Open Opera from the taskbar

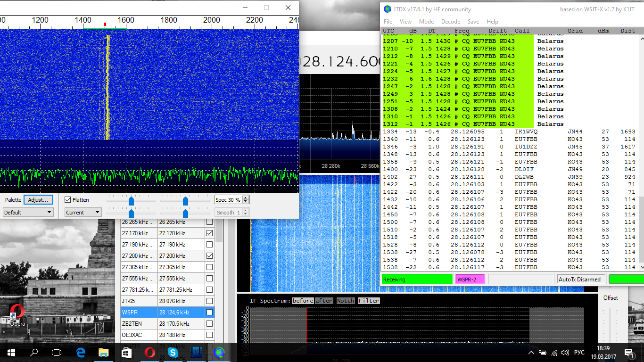click(x=149, y=352)
